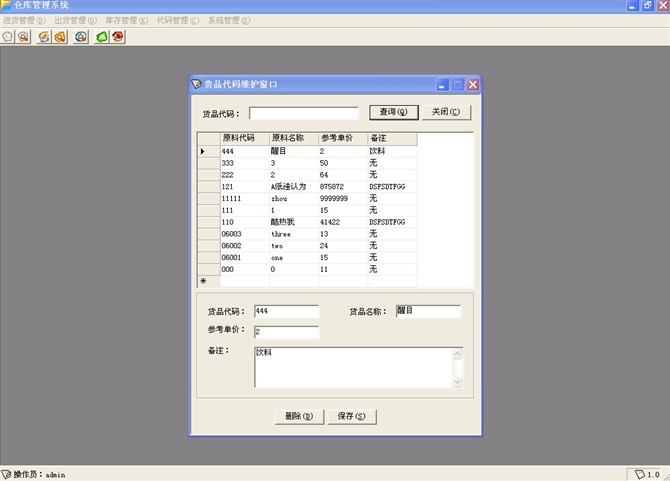Screen dimensions: 670x481
Task: Click the dialog title bar tag icon
Action: [x=197, y=84]
